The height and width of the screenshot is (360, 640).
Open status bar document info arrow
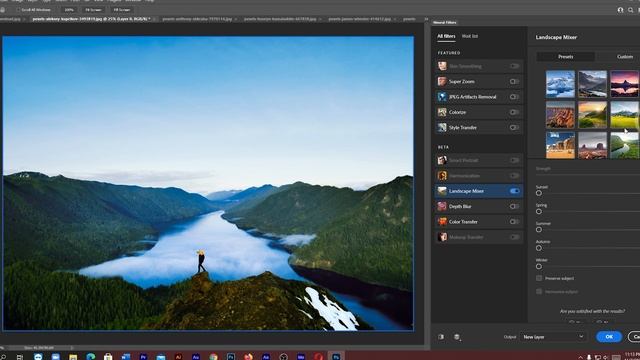(72, 348)
